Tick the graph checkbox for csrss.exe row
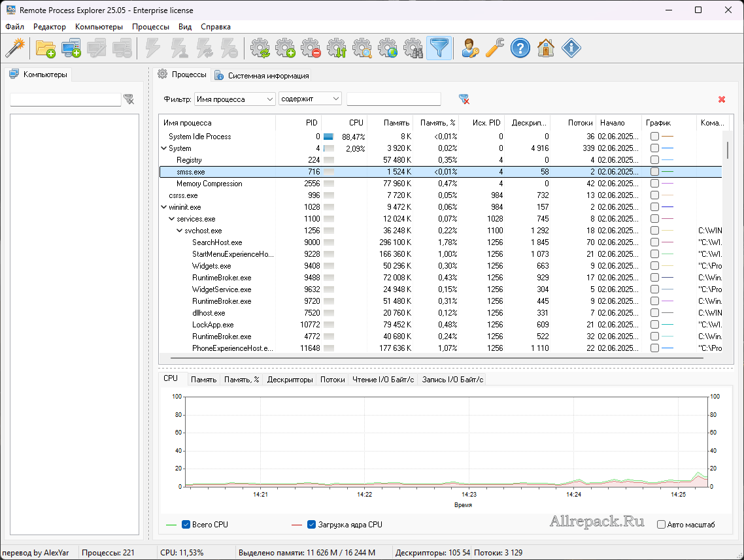Screen dimensions: 744x560 click(x=655, y=195)
